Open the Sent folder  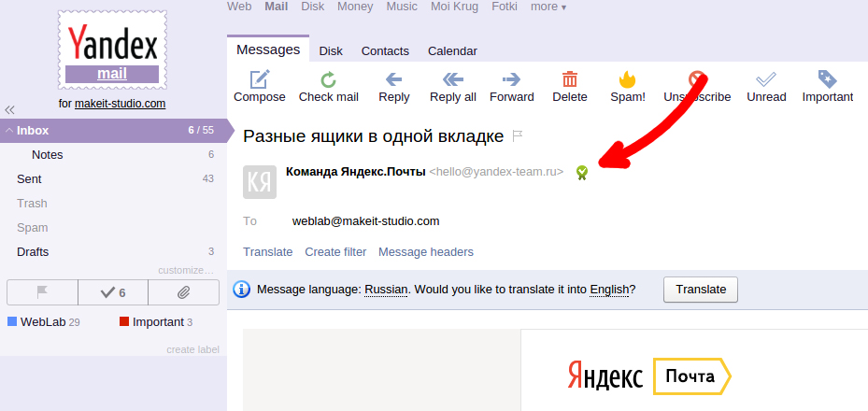pos(29,179)
